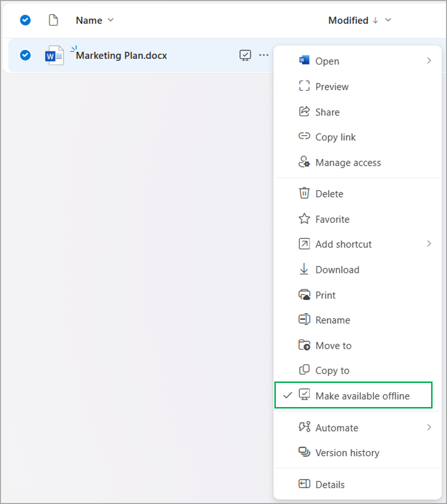
Task: Click the offline monitor icon in the menu
Action: [x=304, y=395]
